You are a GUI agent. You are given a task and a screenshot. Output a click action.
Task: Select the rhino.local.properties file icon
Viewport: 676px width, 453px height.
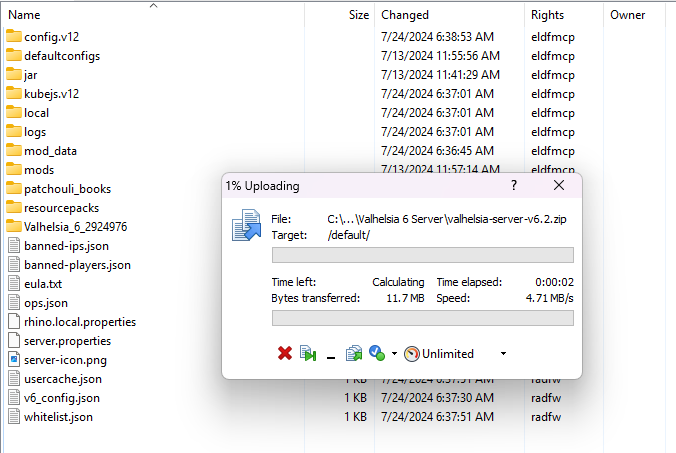click(x=14, y=321)
